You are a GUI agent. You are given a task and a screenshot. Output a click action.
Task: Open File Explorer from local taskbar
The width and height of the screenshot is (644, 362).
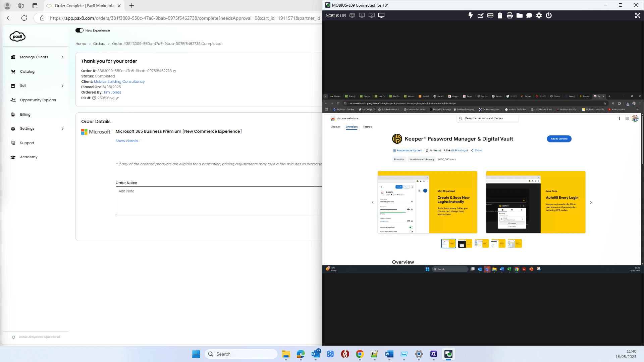point(286,354)
